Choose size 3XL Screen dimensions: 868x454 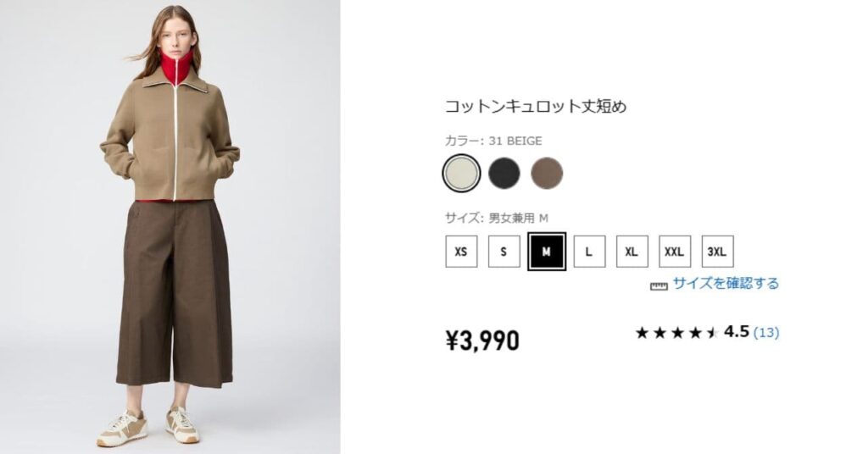tap(717, 252)
